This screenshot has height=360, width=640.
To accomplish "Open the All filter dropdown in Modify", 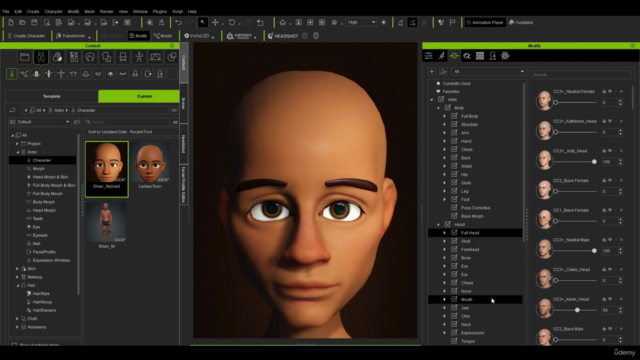I will (x=488, y=72).
